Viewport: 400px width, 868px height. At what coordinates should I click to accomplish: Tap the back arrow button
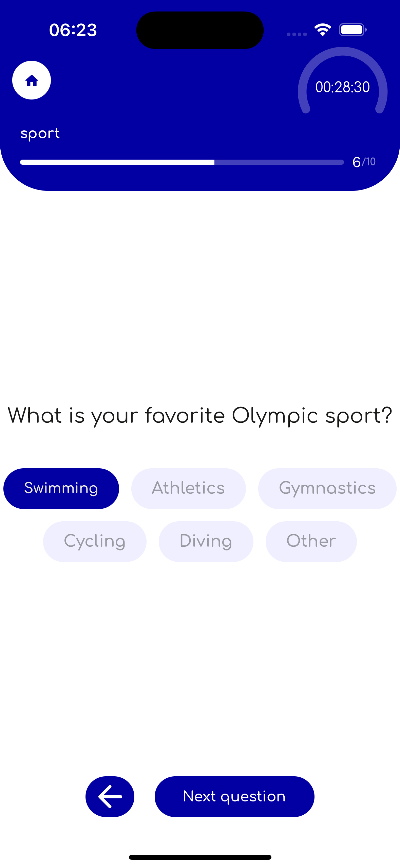(110, 796)
